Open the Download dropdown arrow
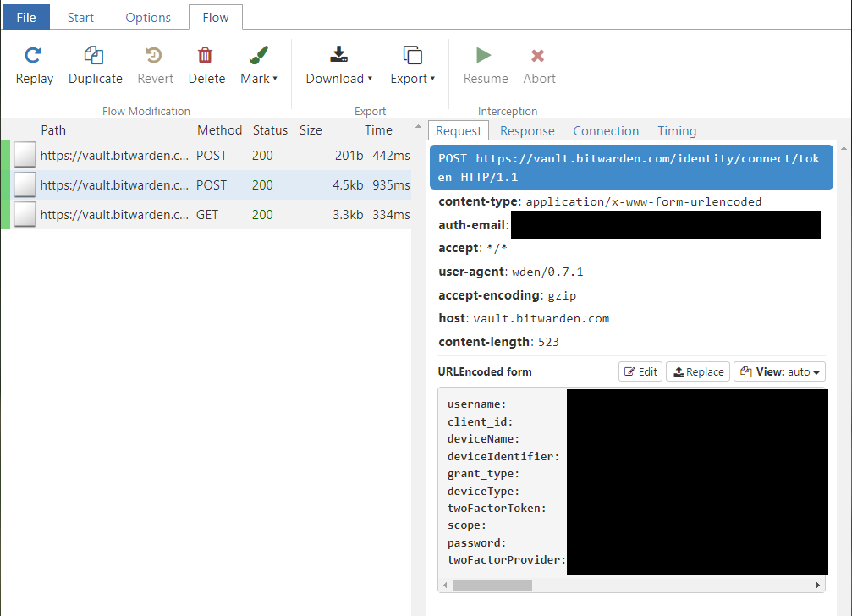Image resolution: width=852 pixels, height=616 pixels. pos(370,78)
